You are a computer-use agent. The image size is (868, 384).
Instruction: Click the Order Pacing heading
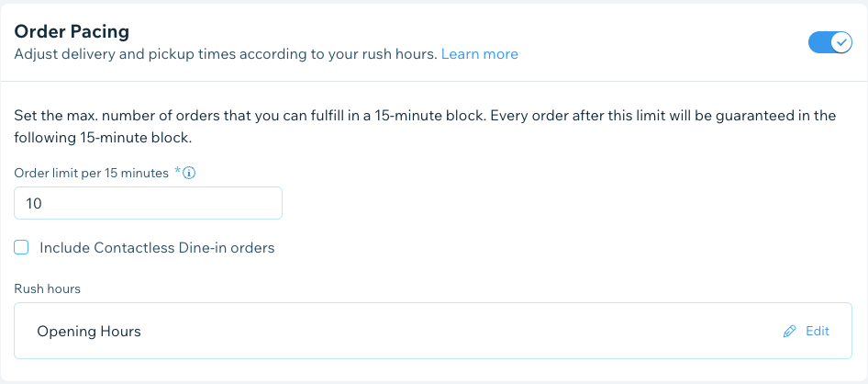pos(72,32)
